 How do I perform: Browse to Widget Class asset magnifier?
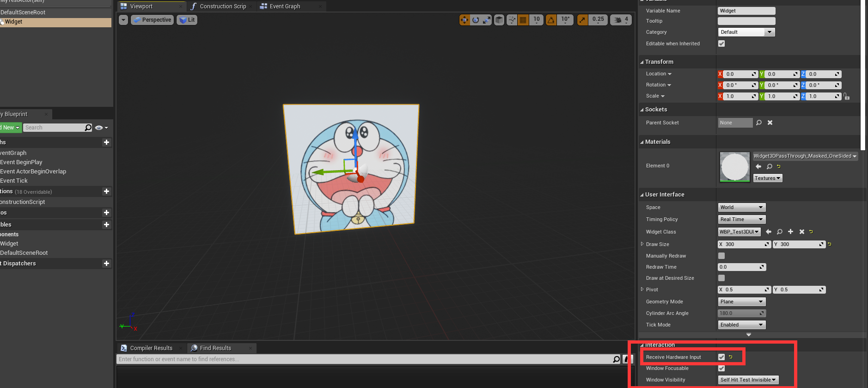(780, 232)
